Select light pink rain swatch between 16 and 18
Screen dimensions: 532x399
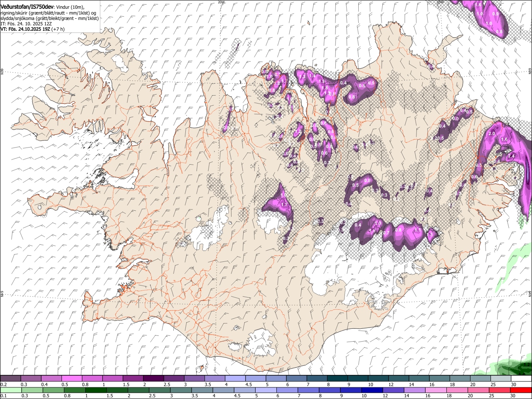[x=436, y=390]
